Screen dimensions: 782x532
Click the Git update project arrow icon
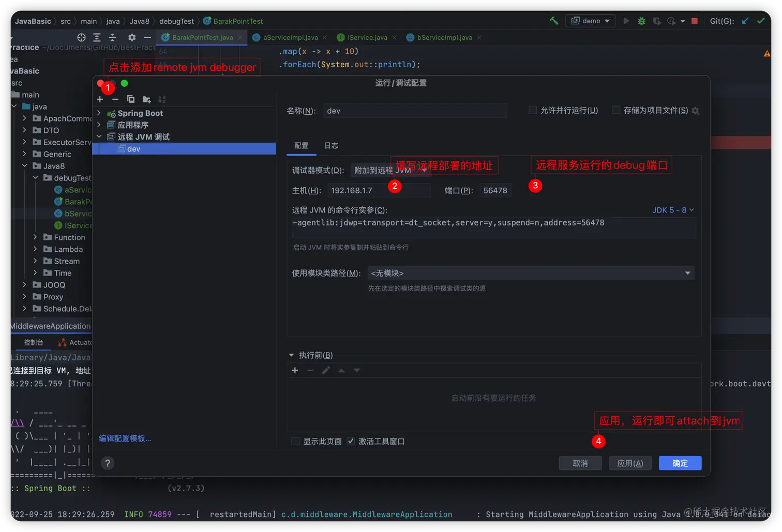click(x=745, y=21)
